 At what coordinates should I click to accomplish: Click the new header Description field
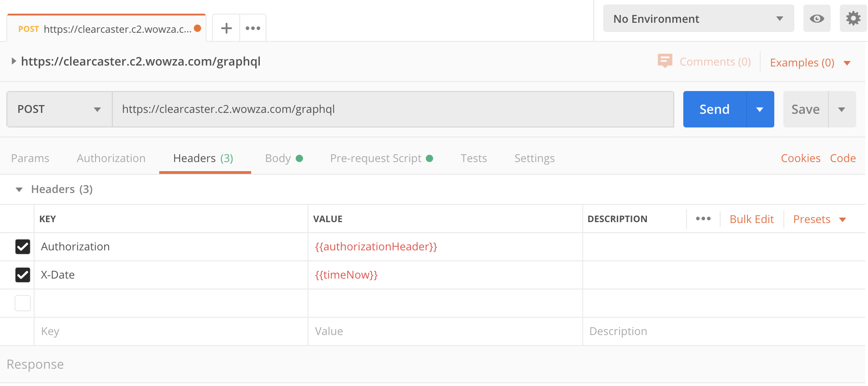click(x=724, y=331)
